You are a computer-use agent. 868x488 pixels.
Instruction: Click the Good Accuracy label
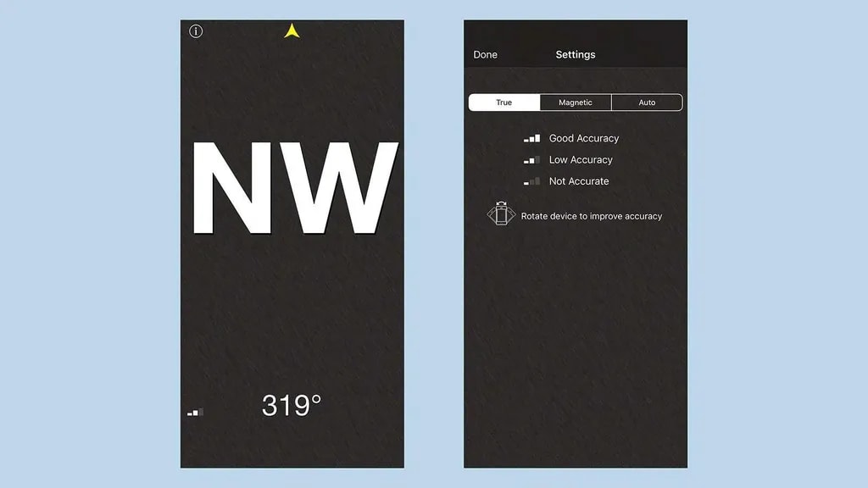coord(584,138)
